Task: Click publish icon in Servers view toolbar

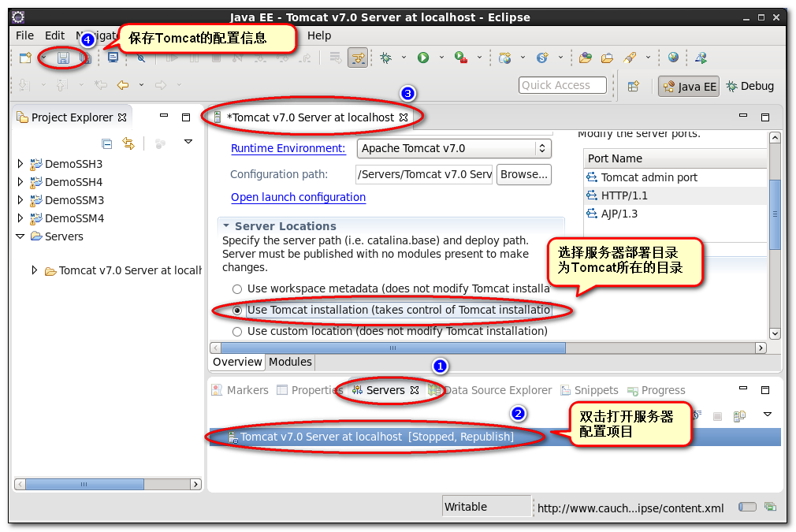Action: (739, 416)
